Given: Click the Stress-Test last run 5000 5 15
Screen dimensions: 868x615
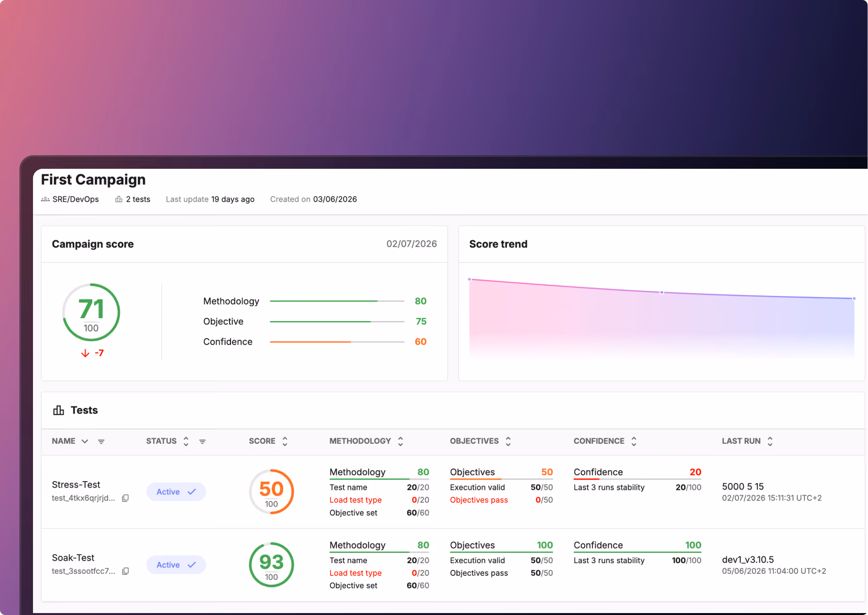Looking at the screenshot, I should 743,486.
